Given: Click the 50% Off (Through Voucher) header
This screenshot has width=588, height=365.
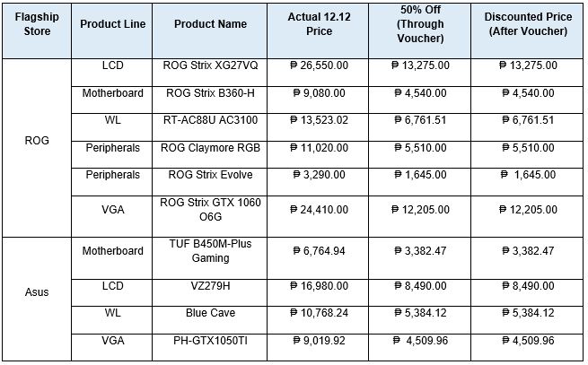Looking at the screenshot, I should pos(420,30).
